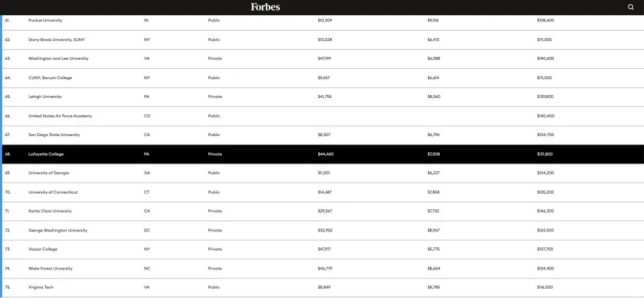Select Stony Brook University, SUNY row
This screenshot has height=298, width=644.
56,40
